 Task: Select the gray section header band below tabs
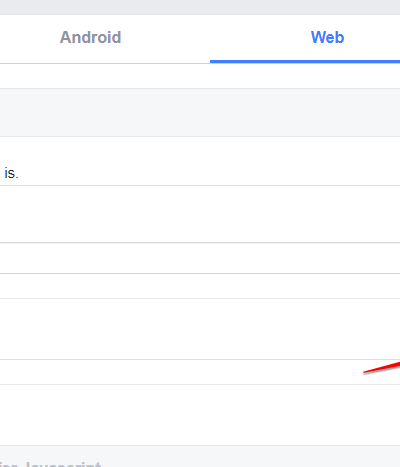(200, 112)
